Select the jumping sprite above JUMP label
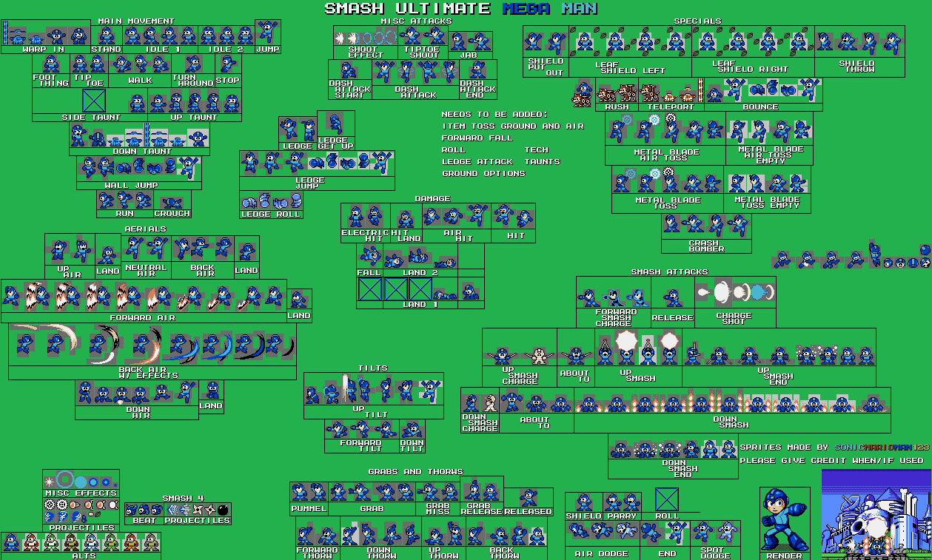932x560 pixels. click(x=267, y=33)
